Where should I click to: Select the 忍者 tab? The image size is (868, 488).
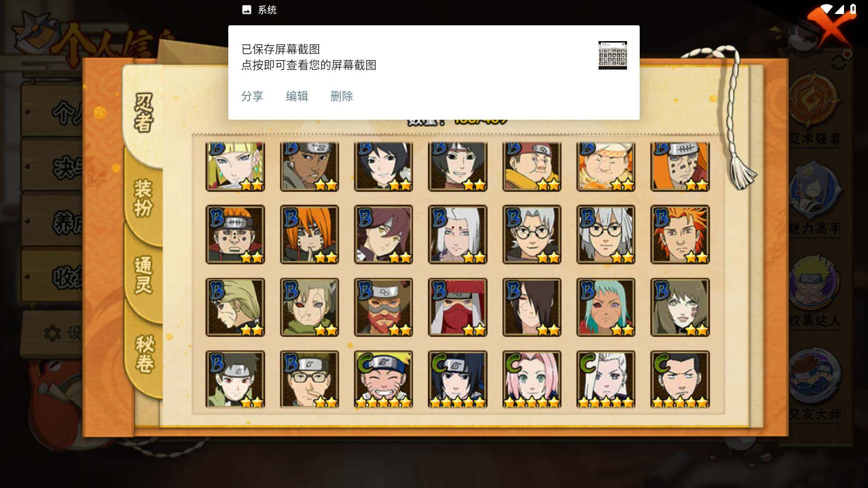[x=144, y=113]
